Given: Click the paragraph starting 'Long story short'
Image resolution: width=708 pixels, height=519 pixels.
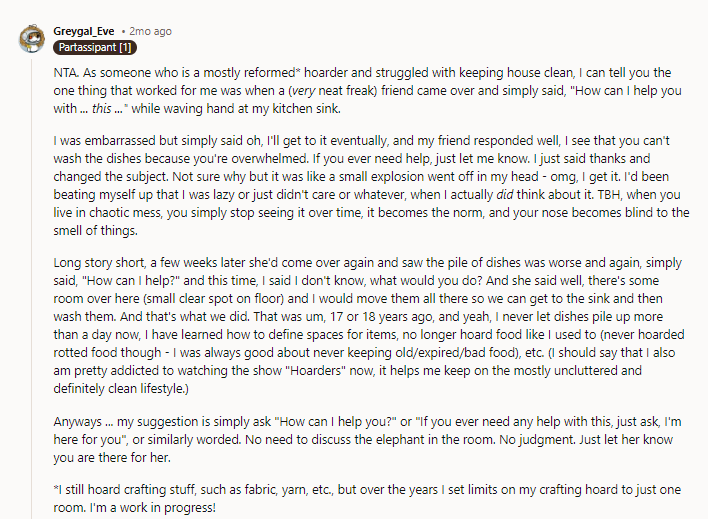Looking at the screenshot, I should tap(369, 326).
